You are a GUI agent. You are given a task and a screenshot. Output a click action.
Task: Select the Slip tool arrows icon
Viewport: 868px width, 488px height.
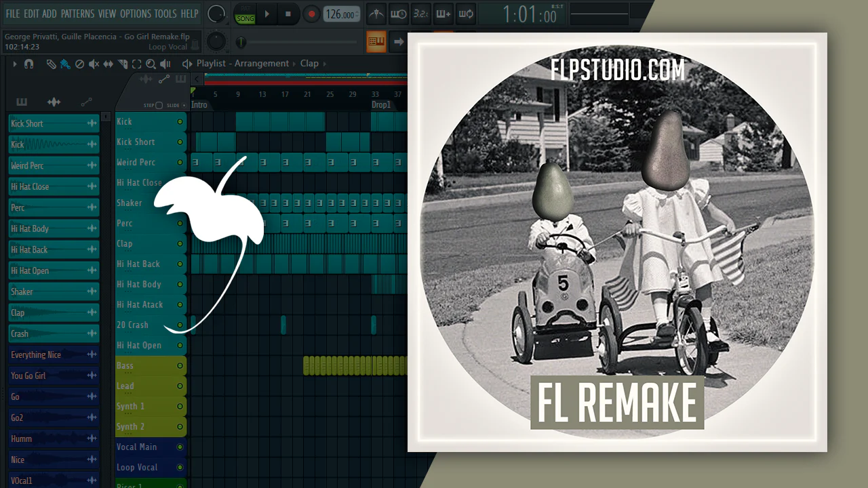[108, 64]
